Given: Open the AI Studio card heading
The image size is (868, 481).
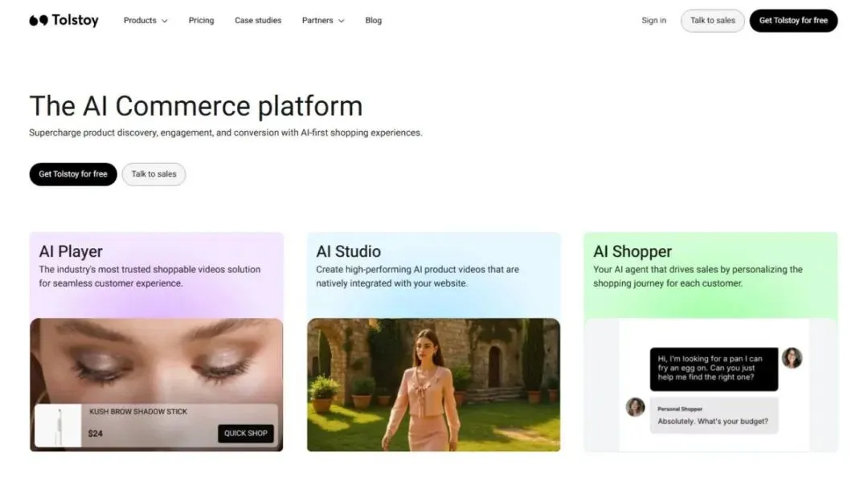Looking at the screenshot, I should click(x=348, y=251).
